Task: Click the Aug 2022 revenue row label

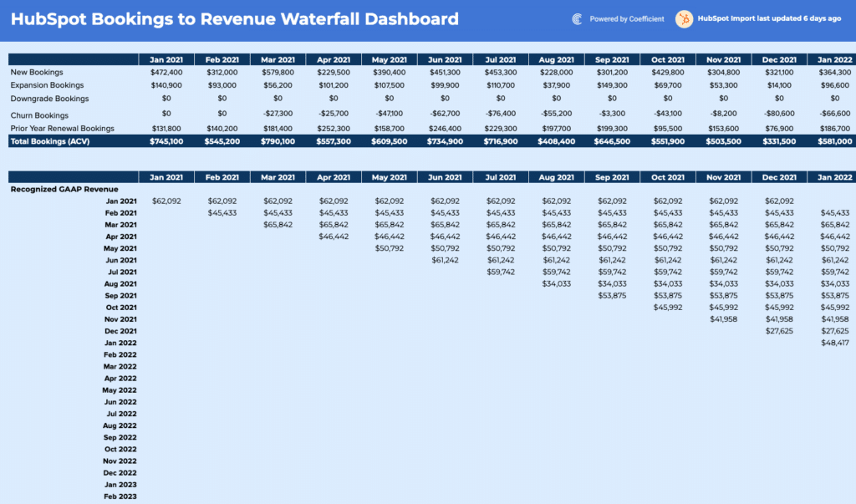Action: click(x=120, y=426)
